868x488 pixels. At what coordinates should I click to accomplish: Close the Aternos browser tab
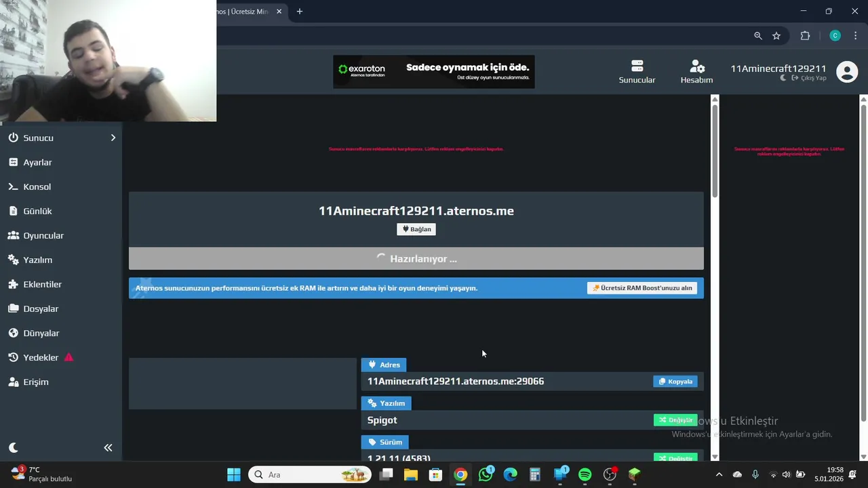[x=279, y=12]
